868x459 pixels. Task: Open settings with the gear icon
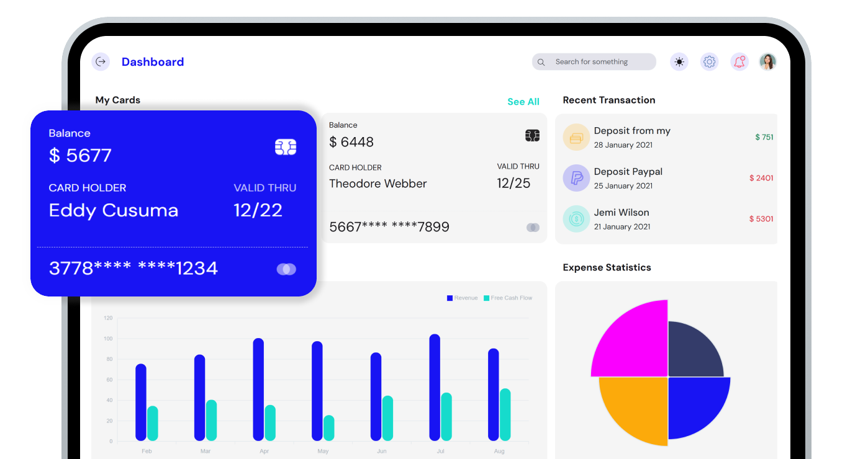tap(709, 61)
